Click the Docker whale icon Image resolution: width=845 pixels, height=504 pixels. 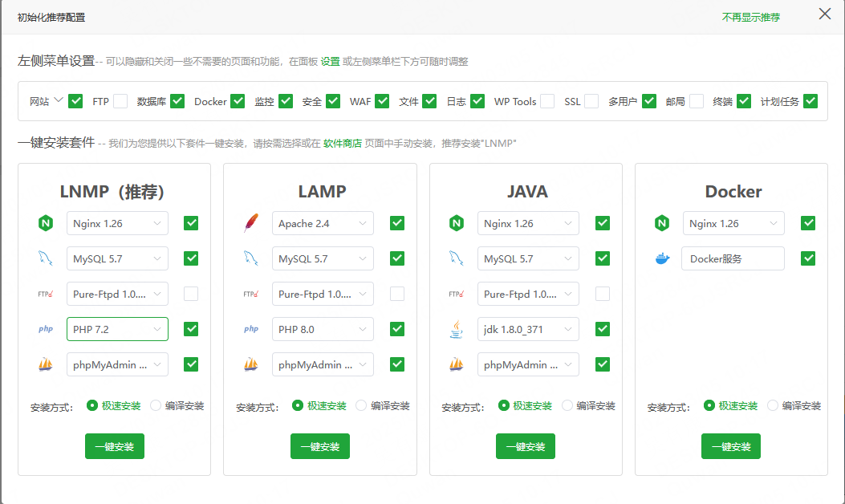pyautogui.click(x=662, y=258)
